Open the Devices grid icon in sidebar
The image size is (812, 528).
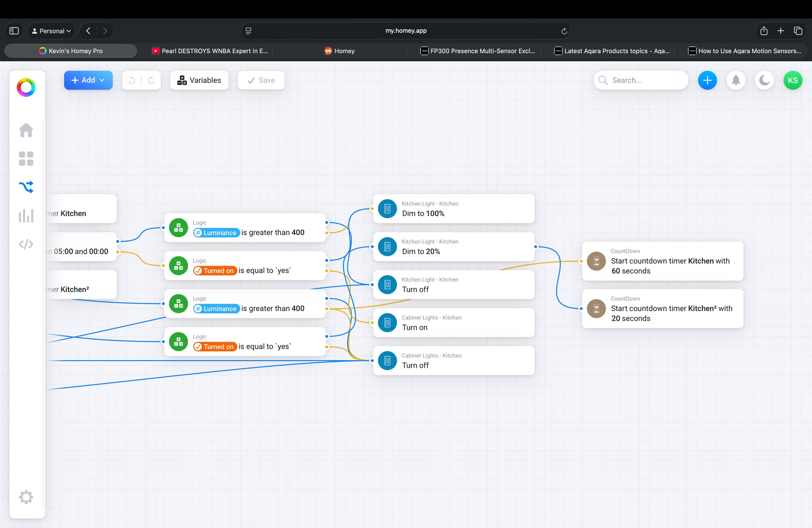tap(26, 159)
